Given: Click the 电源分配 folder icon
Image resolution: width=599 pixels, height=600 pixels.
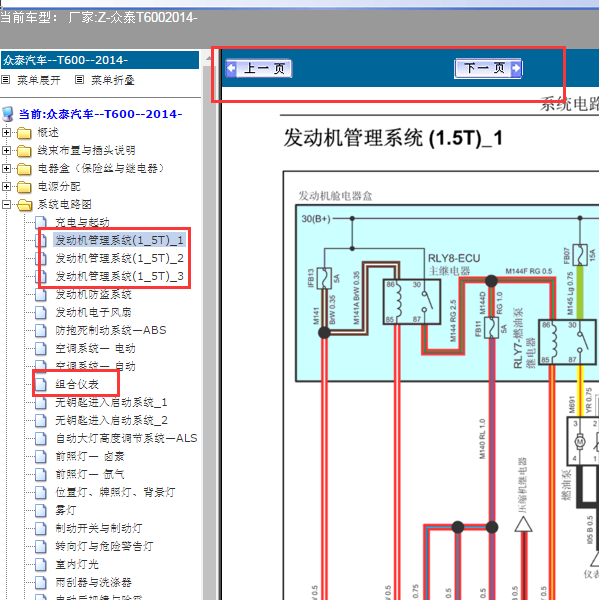Looking at the screenshot, I should [24, 187].
